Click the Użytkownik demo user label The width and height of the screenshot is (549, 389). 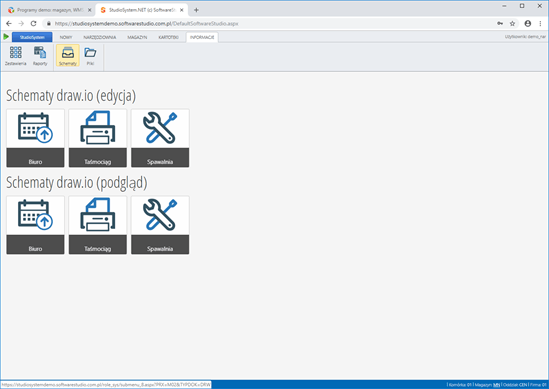coord(525,36)
